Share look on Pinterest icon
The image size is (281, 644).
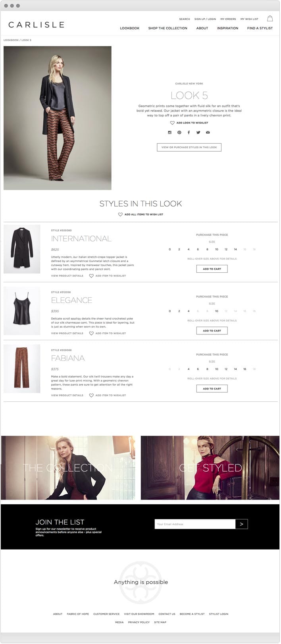[179, 132]
